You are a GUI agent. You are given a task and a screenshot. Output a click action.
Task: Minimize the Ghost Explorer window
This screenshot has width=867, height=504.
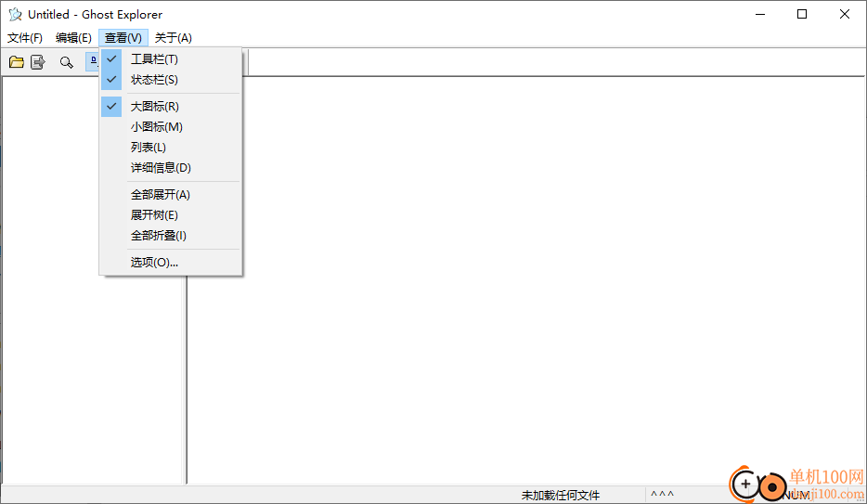[760, 14]
